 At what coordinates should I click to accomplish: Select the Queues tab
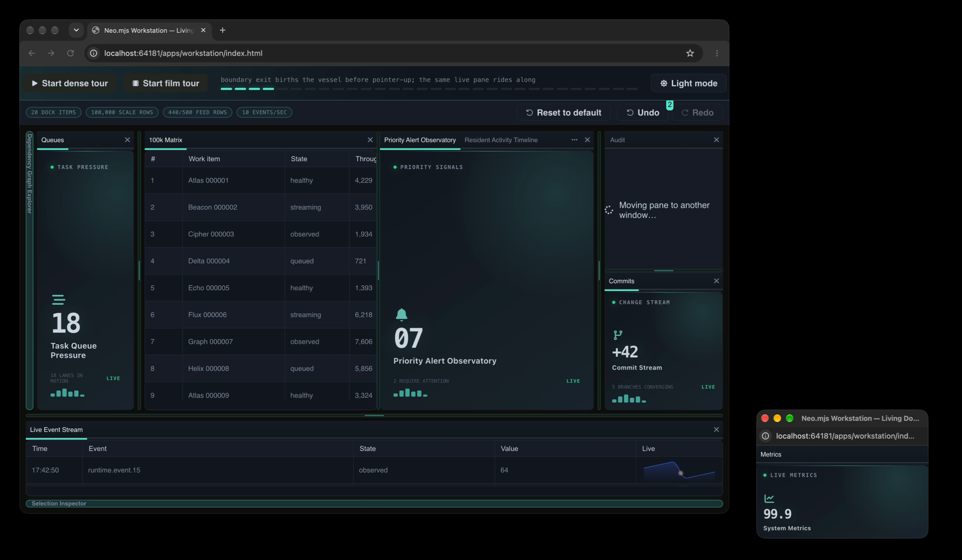53,140
